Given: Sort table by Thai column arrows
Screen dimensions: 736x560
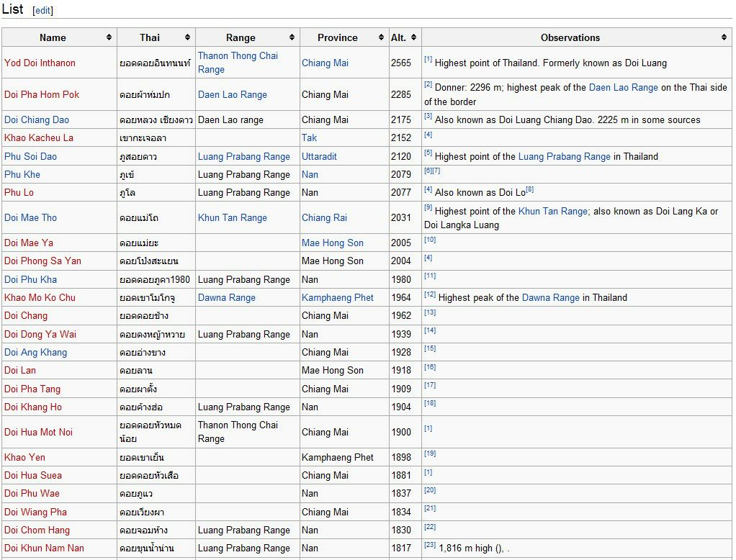Looking at the screenshot, I should click(x=187, y=37).
